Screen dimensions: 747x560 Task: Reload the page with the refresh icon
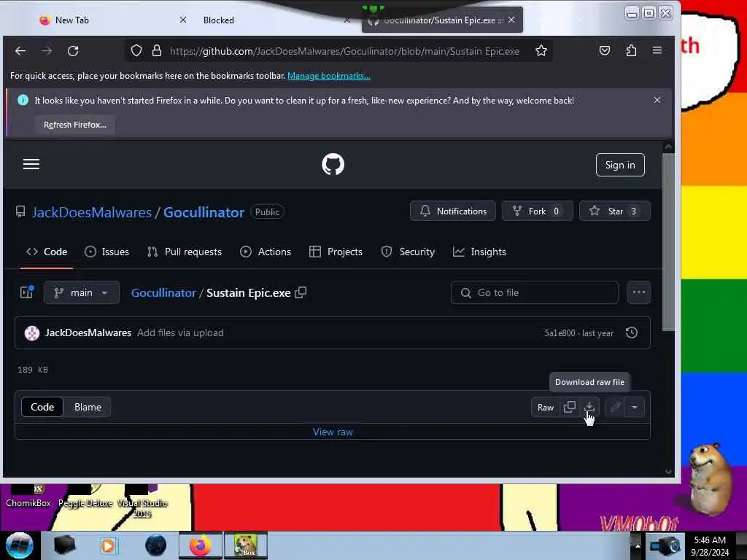[73, 51]
